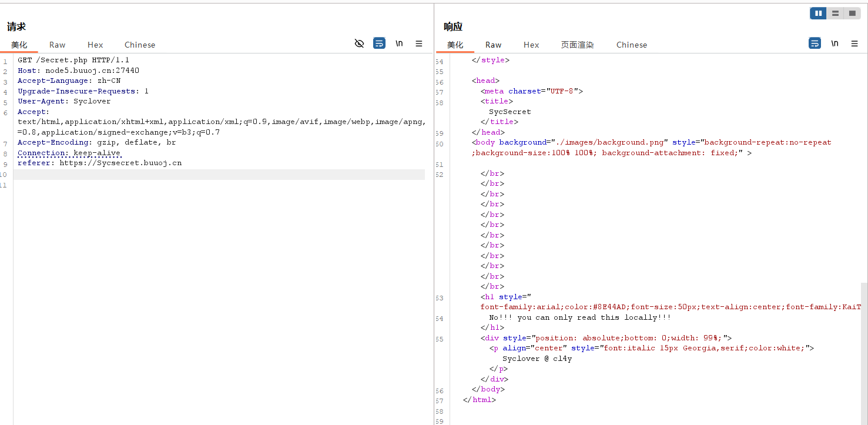Viewport: 868px width, 425px height.
Task: Click SycSecret title text in response
Action: 510,112
